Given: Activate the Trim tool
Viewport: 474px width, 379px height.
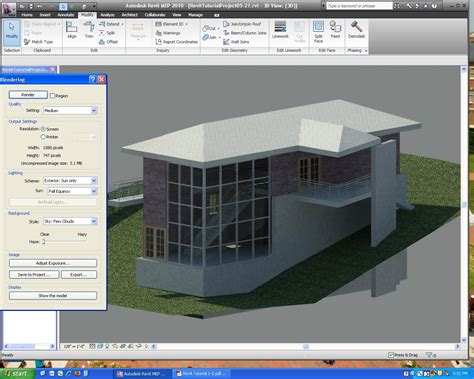Looking at the screenshot, I should tap(89, 30).
